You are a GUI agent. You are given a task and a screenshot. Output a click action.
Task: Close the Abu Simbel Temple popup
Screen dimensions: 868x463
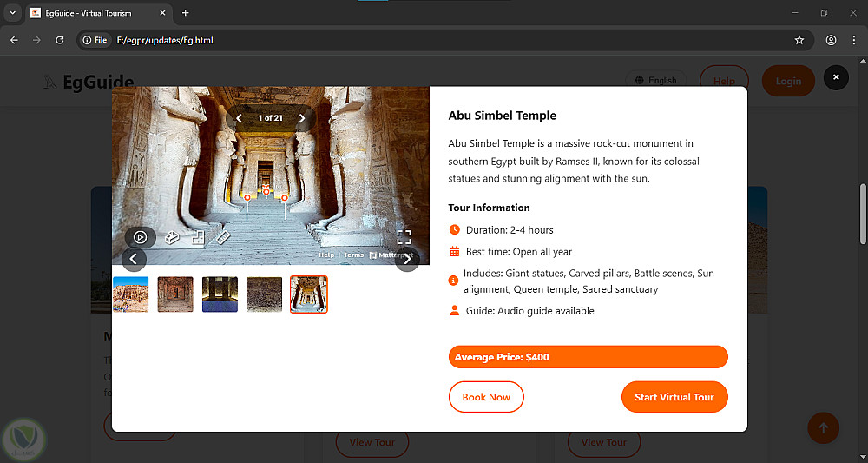click(835, 77)
